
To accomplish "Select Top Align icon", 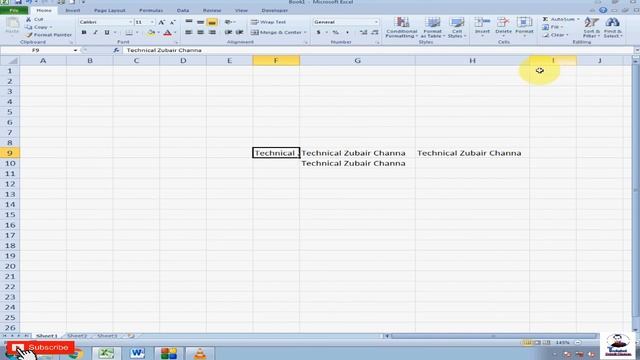I will 189,22.
